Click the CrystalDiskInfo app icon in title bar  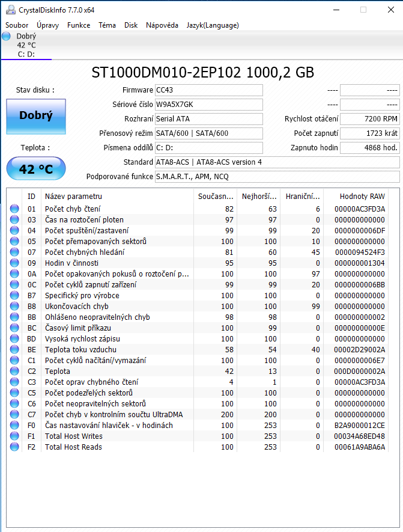10,10
